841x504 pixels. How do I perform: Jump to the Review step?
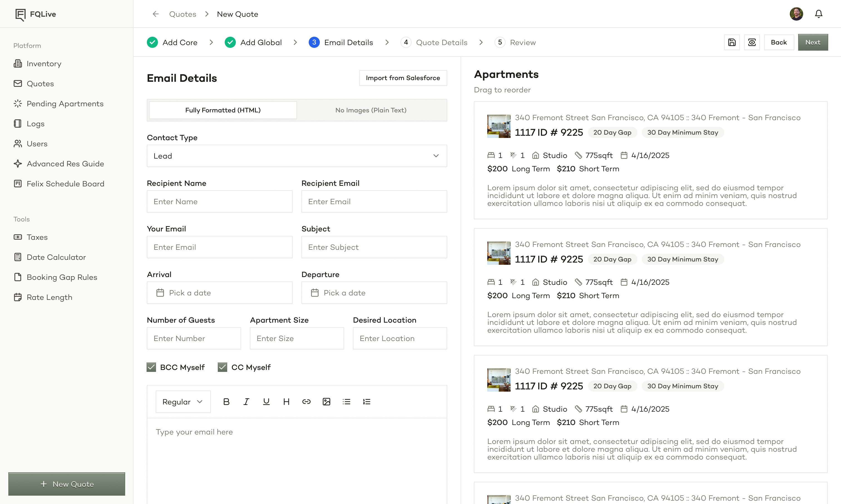[x=515, y=43]
